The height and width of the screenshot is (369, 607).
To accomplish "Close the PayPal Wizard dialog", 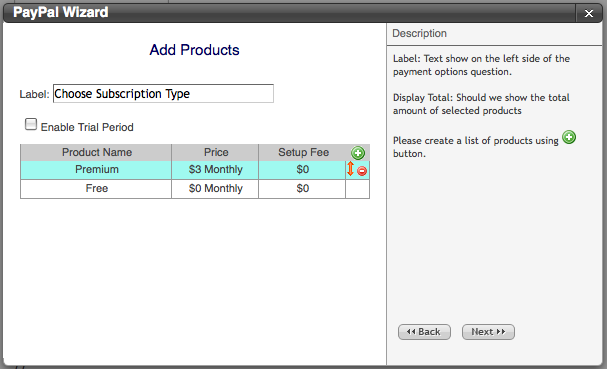I will pos(589,14).
